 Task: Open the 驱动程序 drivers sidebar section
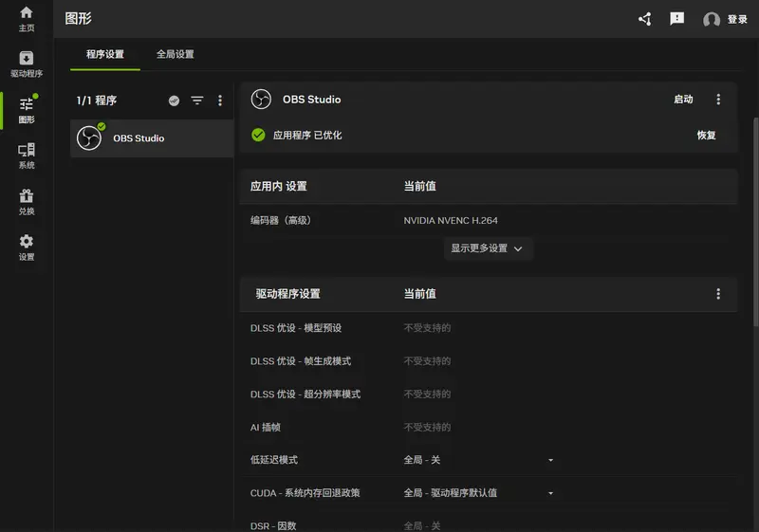tap(27, 64)
